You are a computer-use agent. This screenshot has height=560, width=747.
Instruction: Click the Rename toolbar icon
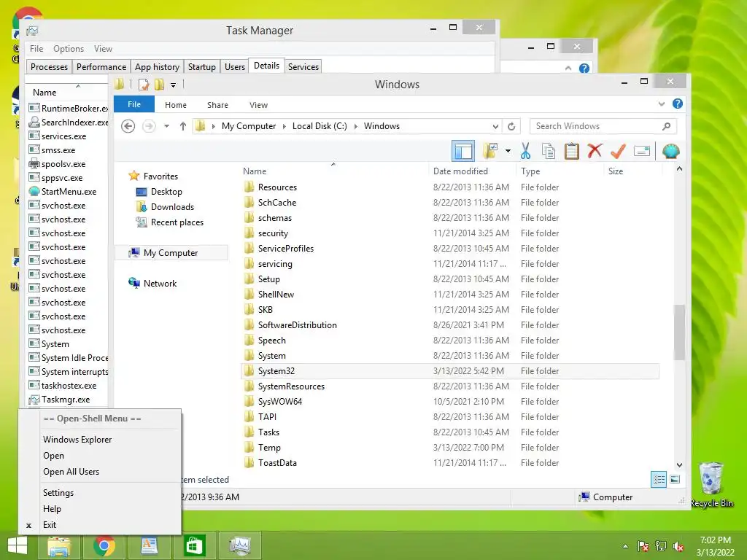click(x=642, y=152)
